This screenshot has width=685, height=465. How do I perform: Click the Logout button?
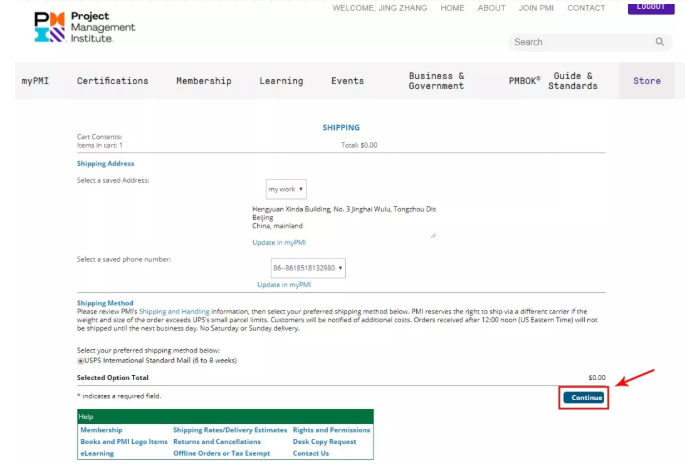pos(650,7)
